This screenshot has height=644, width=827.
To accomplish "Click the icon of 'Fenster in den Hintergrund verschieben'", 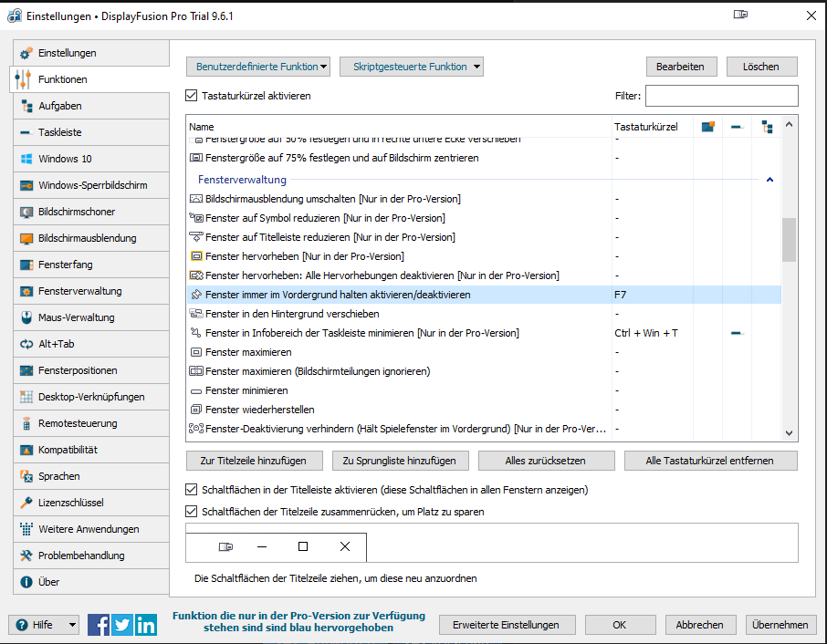I will pos(196,314).
